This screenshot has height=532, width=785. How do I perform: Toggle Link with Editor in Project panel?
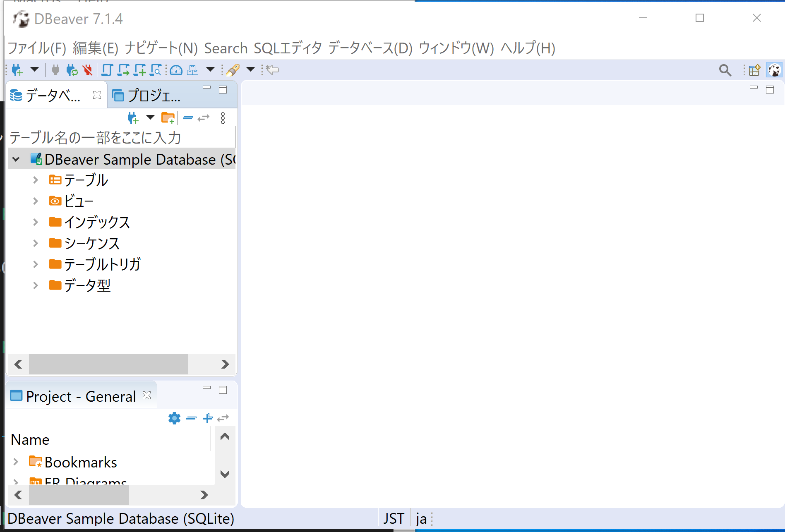tap(223, 418)
